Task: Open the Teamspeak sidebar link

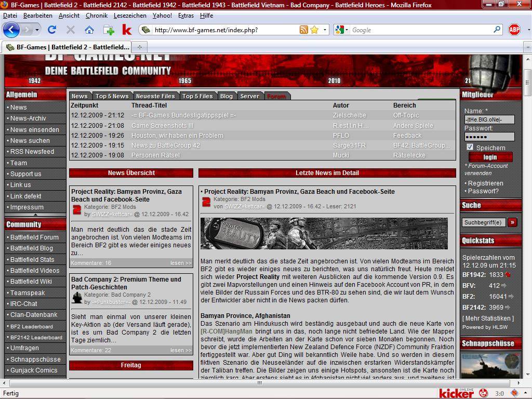Action: (28, 293)
